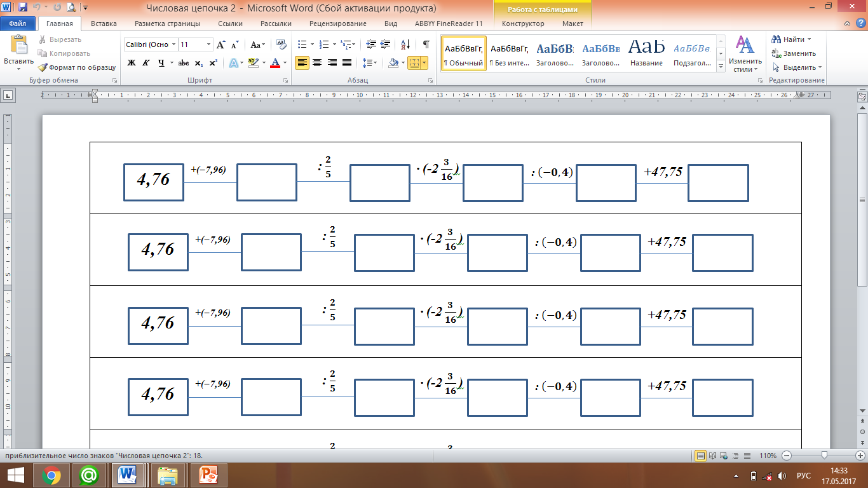
Task: Toggle bold (Ж) formatting
Action: [132, 63]
